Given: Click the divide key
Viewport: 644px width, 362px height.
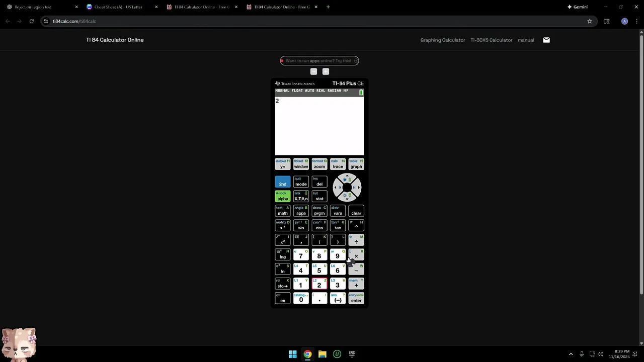Looking at the screenshot, I should tap(356, 240).
